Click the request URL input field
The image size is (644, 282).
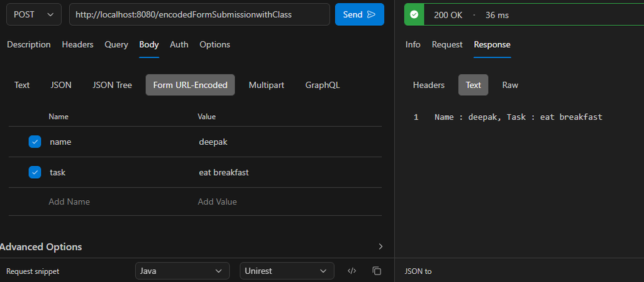pyautogui.click(x=199, y=14)
